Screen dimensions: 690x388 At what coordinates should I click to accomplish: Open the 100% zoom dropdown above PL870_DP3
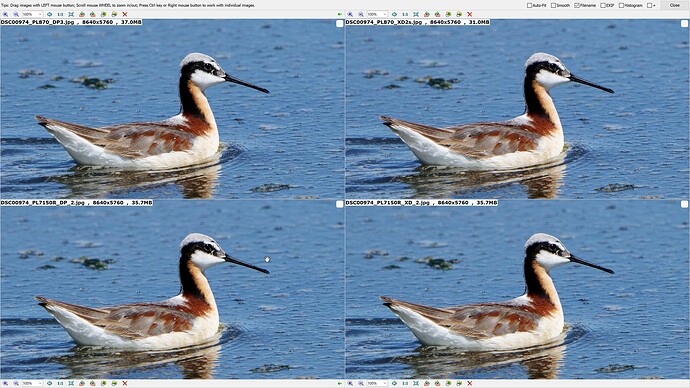pos(32,15)
